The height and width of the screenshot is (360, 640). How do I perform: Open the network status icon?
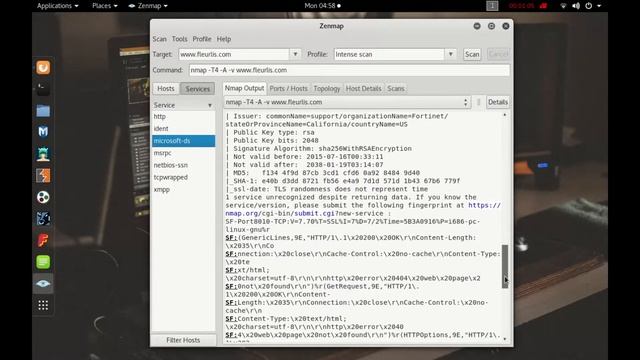(x=563, y=6)
